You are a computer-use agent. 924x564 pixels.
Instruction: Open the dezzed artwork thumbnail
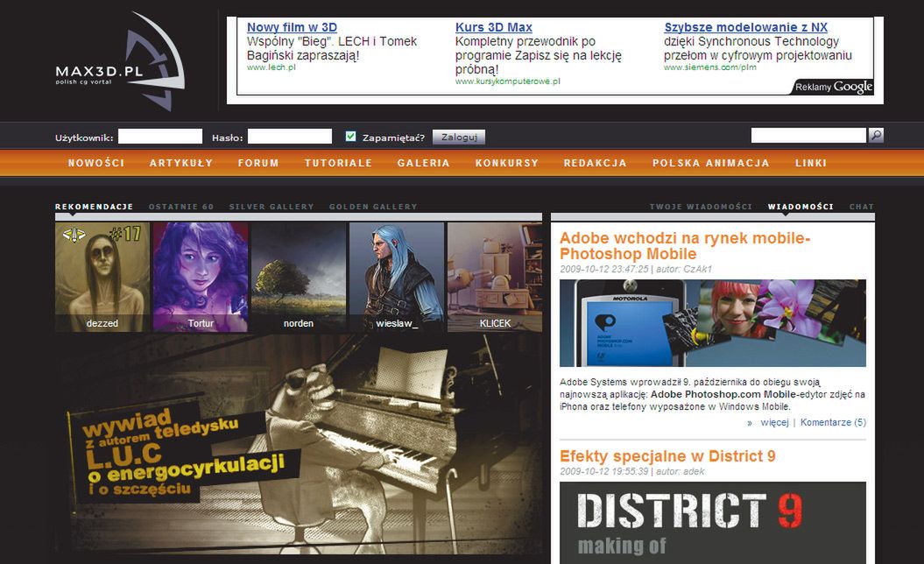tap(102, 277)
